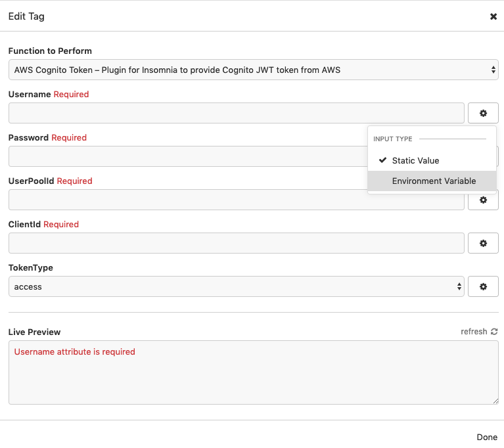
Task: Click the Done button
Action: (x=487, y=437)
